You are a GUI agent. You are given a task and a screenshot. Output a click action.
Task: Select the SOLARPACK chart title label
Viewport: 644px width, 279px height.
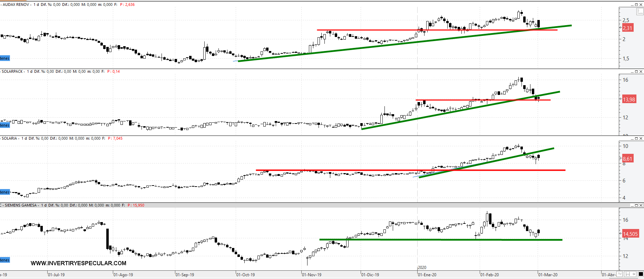point(12,71)
